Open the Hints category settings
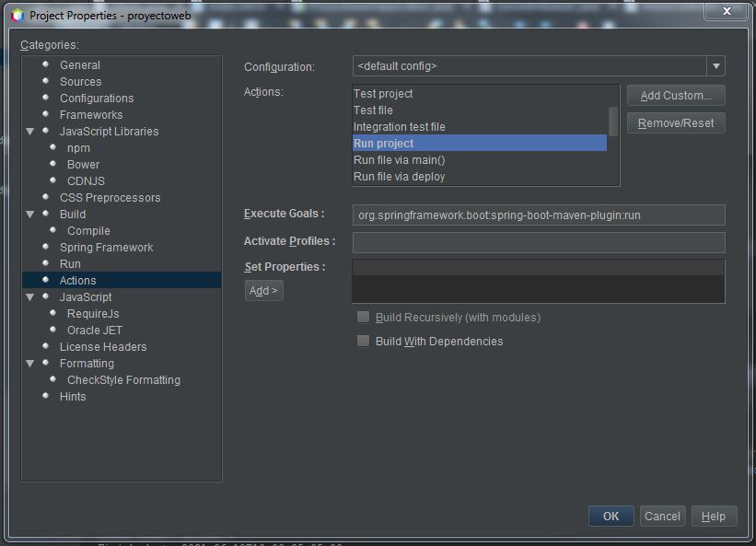Image resolution: width=756 pixels, height=546 pixels. 73,396
